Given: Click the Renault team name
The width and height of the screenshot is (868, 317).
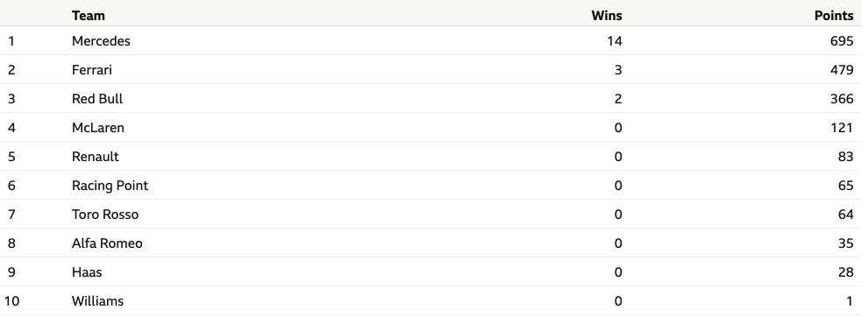Looking at the screenshot, I should point(96,157).
